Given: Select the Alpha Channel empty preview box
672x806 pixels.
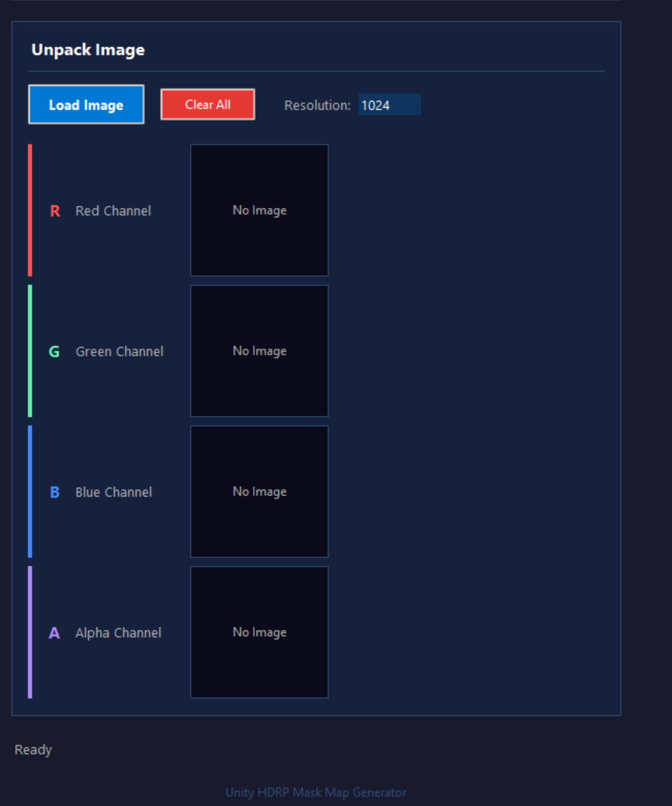Looking at the screenshot, I should point(259,632).
